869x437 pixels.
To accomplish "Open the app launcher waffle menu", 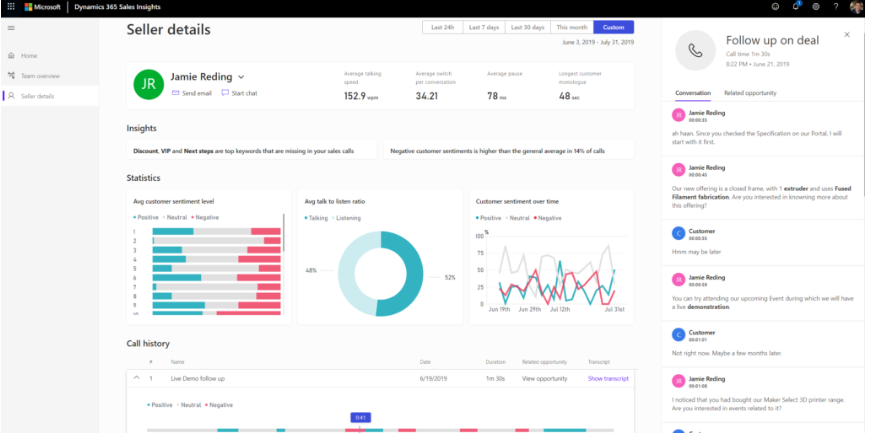I will (x=10, y=7).
